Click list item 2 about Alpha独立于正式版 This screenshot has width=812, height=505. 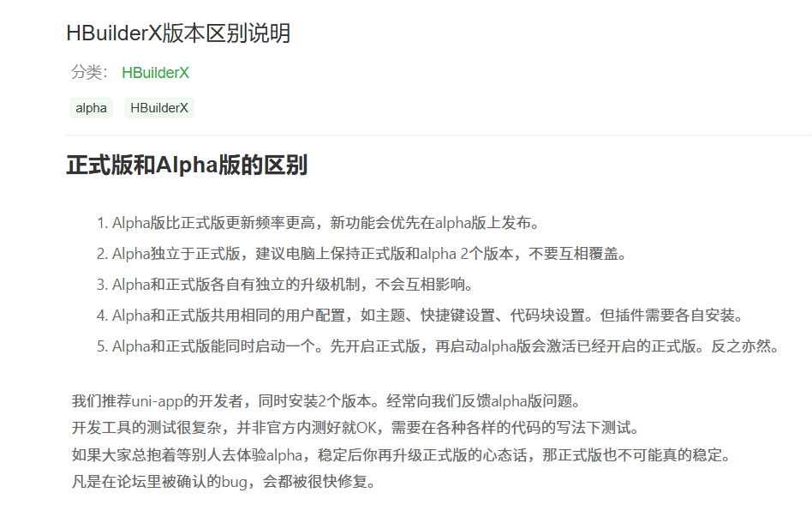362,254
